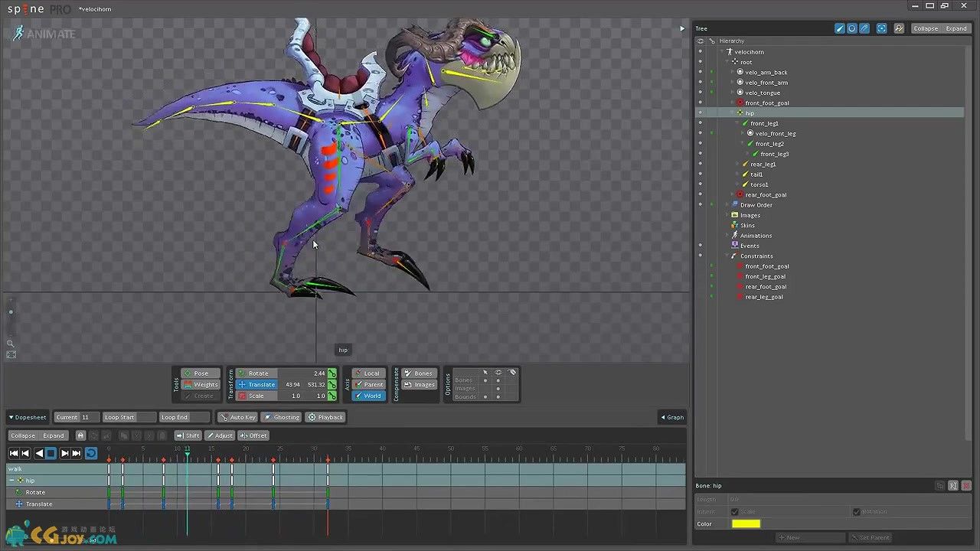Expand the Animations node
The height and width of the screenshot is (551, 980).
tap(728, 236)
